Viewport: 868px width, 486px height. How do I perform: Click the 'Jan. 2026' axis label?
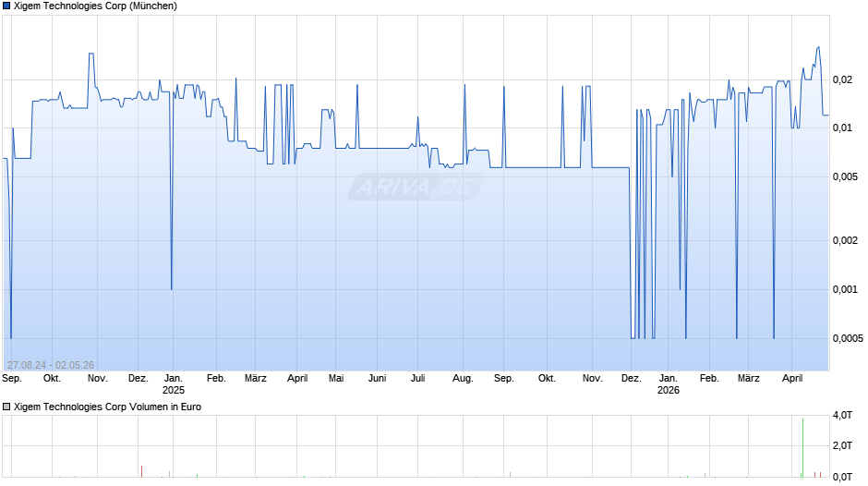click(x=669, y=384)
